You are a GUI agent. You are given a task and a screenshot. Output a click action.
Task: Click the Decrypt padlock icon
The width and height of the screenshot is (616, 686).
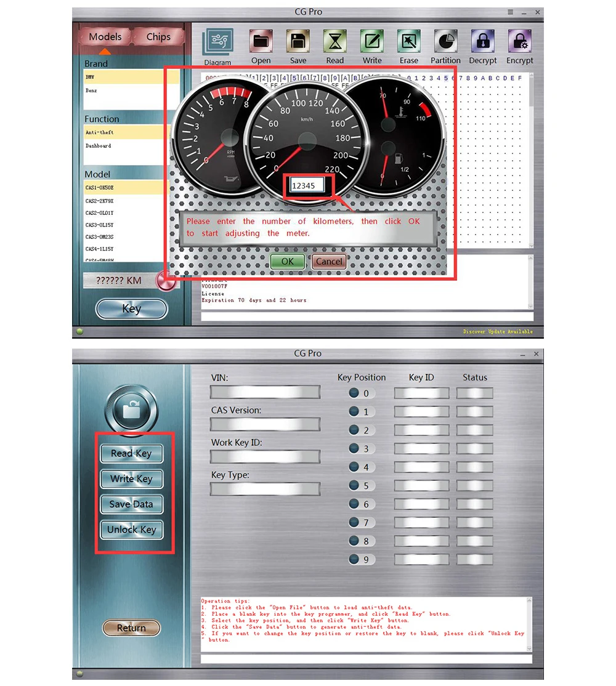point(482,41)
